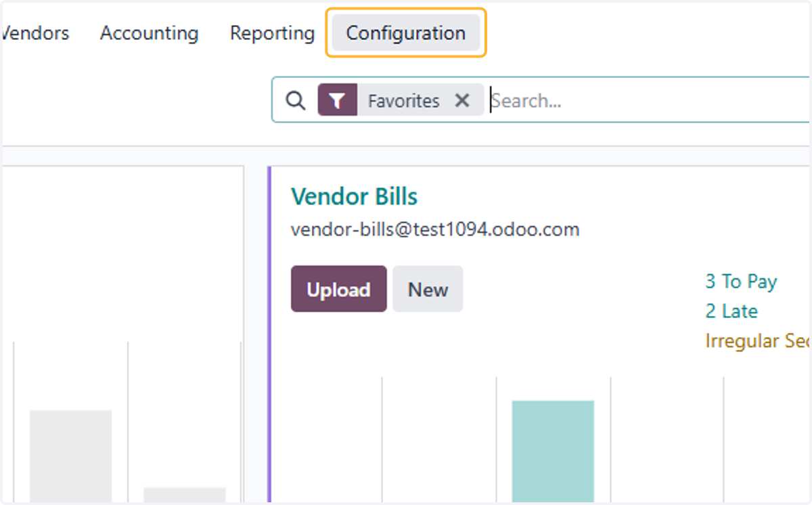The height and width of the screenshot is (505, 812).
Task: Click the Upload button
Action: tap(339, 289)
